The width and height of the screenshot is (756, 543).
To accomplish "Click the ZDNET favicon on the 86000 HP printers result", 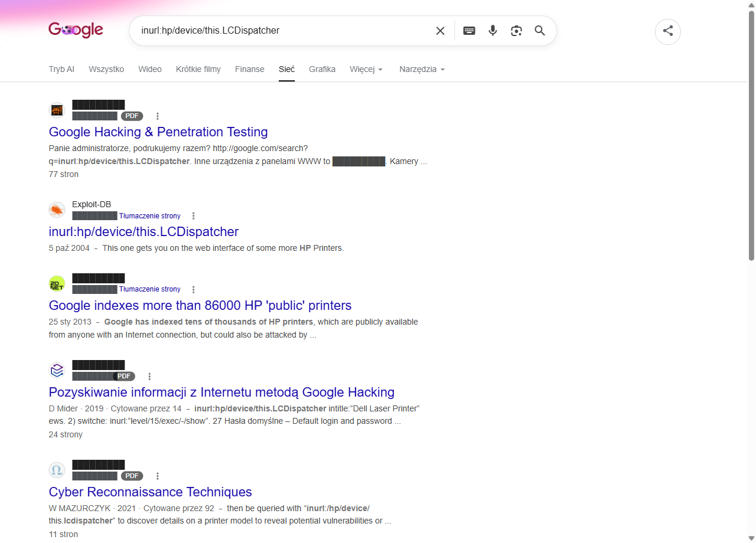I will tap(57, 283).
